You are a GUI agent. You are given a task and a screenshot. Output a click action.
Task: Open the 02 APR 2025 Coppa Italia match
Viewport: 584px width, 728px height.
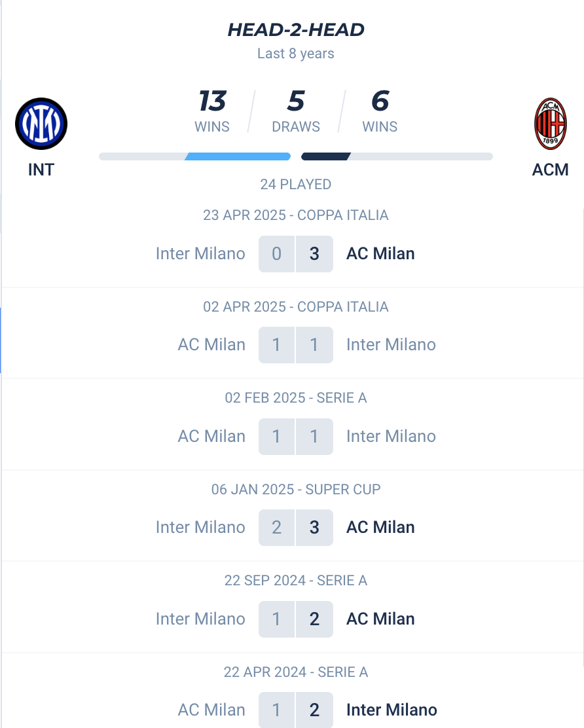pyautogui.click(x=293, y=333)
